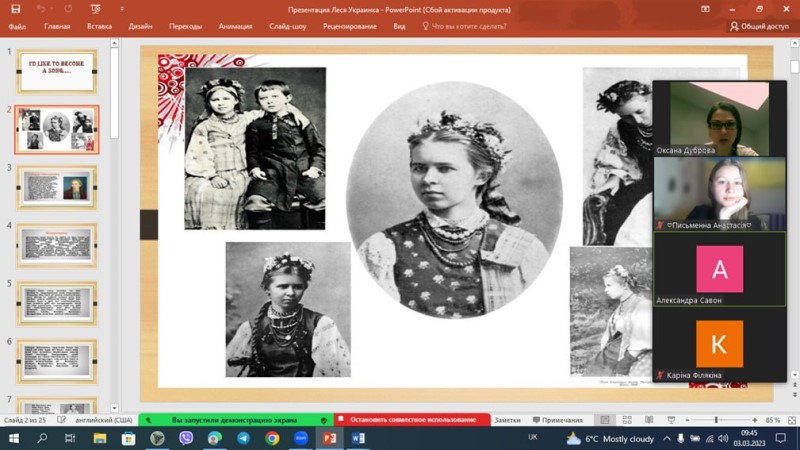This screenshot has width=800, height=450.
Task: Click the zoom out minus button
Action: [x=687, y=420]
